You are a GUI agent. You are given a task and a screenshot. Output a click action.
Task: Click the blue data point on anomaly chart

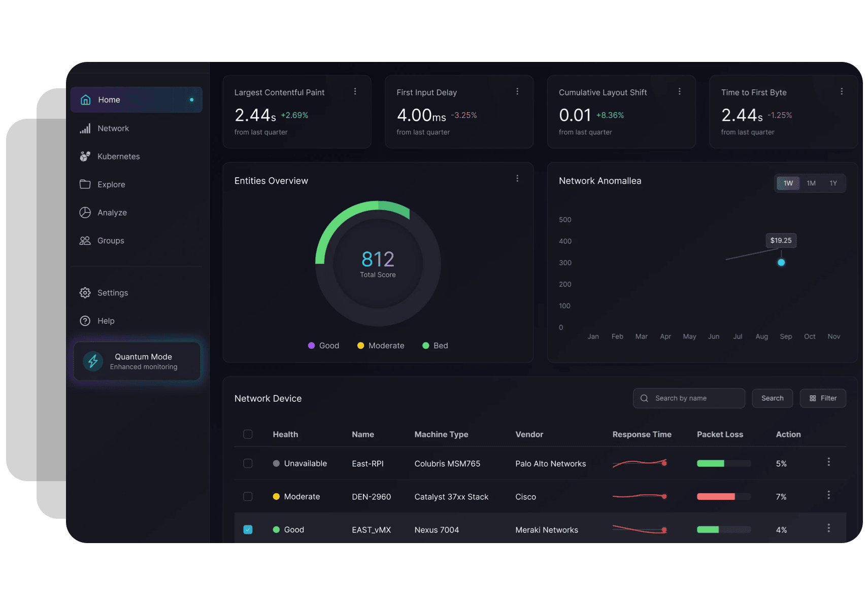pyautogui.click(x=781, y=262)
